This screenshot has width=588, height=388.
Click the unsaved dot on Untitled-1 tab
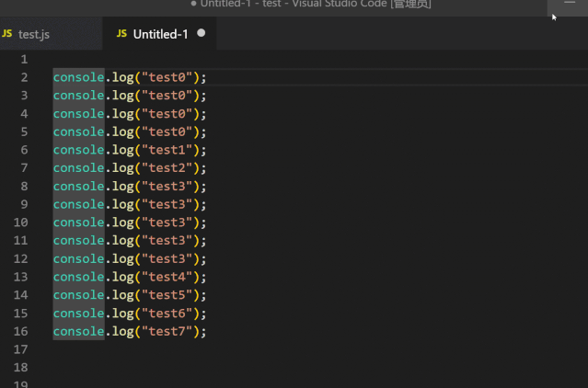(x=201, y=33)
